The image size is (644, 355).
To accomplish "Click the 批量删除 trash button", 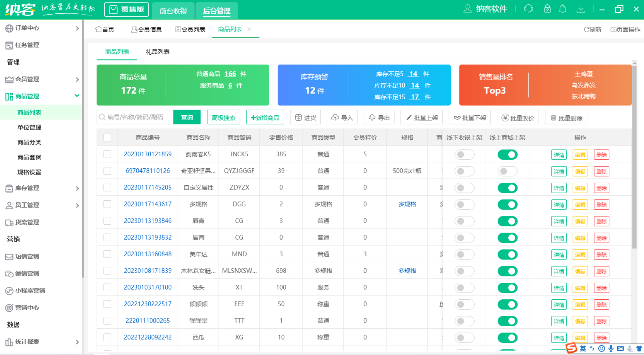I will (x=566, y=117).
